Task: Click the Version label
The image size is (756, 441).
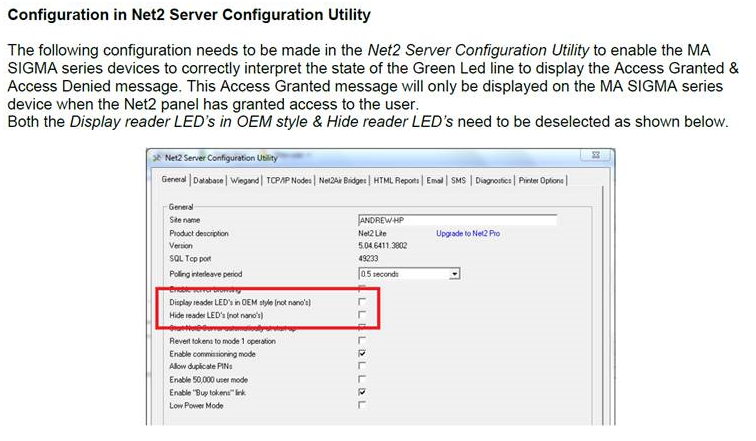Action: (x=180, y=246)
